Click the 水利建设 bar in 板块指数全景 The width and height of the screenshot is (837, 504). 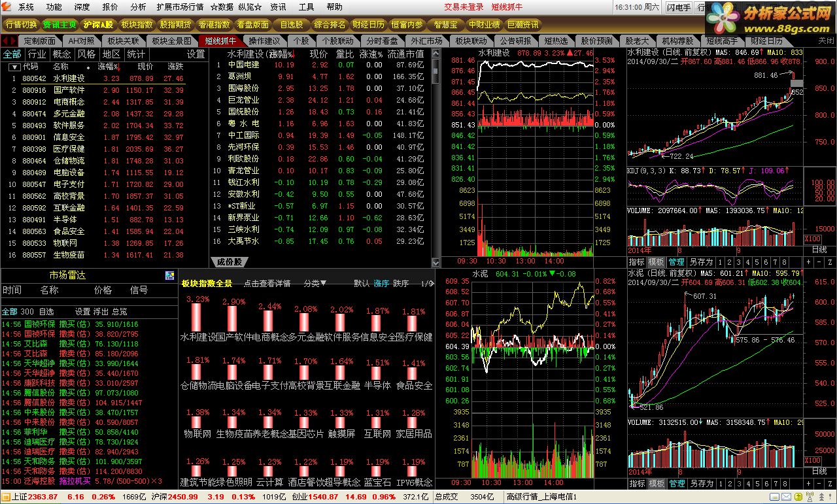(x=197, y=316)
